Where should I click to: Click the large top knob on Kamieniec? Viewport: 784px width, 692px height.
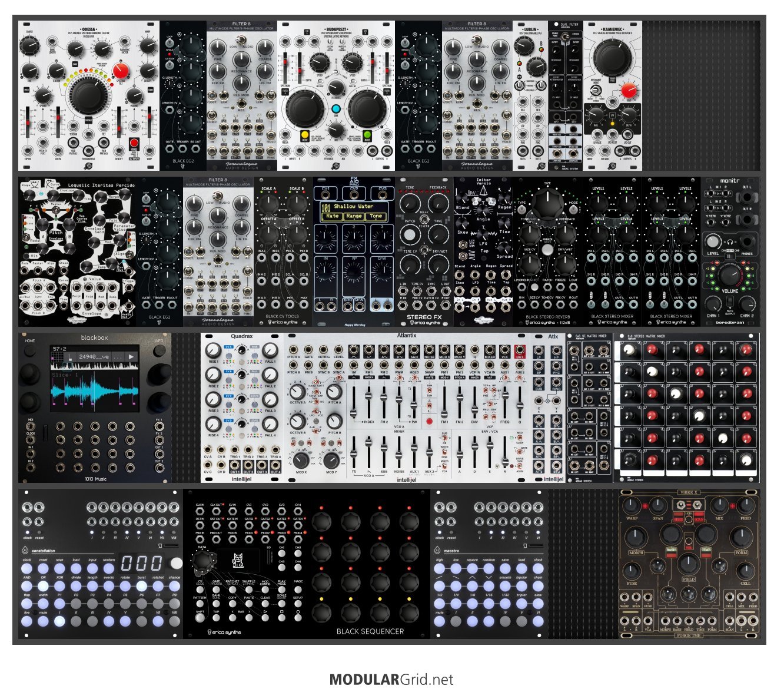tap(613, 58)
